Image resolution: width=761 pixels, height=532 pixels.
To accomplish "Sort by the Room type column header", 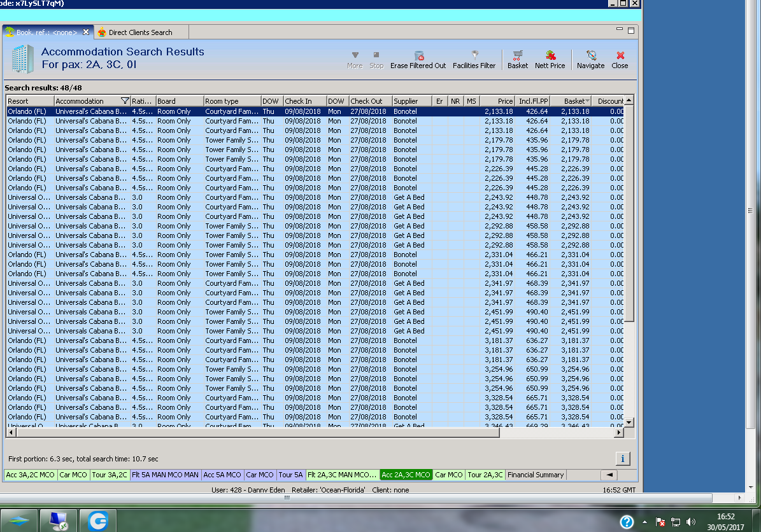I will click(232, 101).
